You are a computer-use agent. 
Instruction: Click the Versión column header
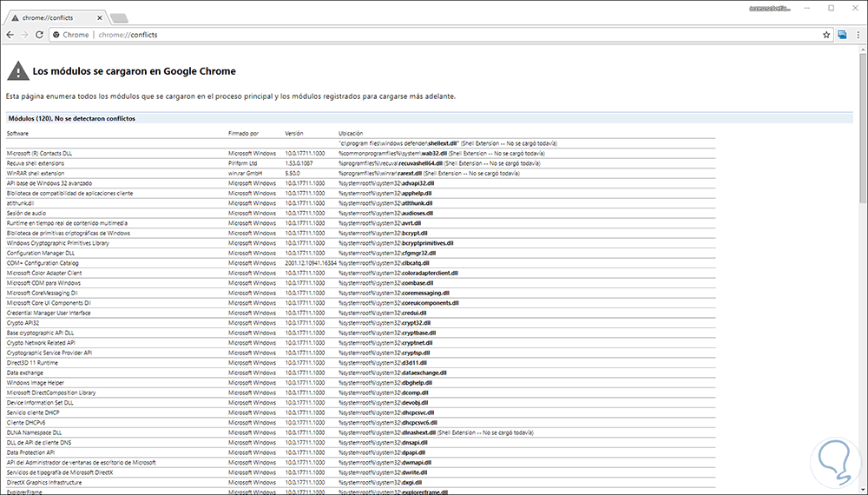294,133
